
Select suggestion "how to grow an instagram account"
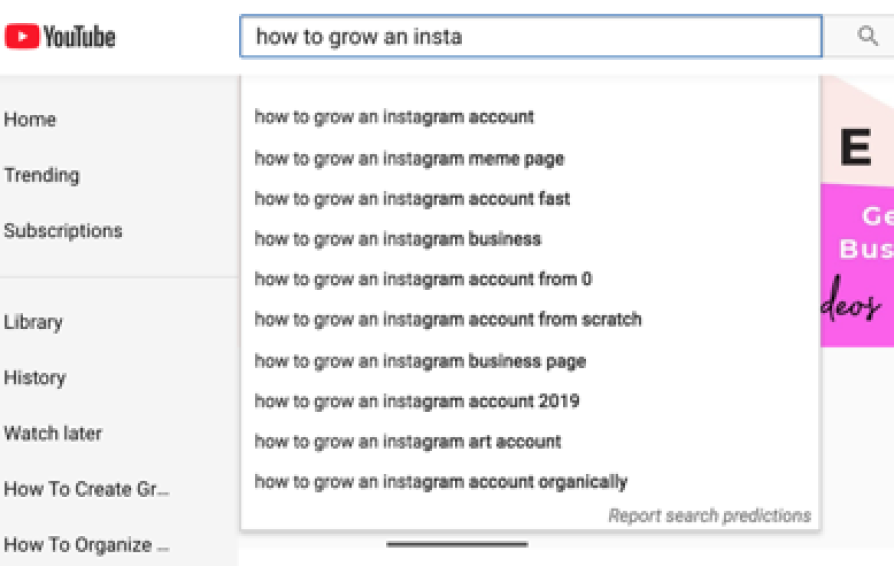click(x=394, y=117)
